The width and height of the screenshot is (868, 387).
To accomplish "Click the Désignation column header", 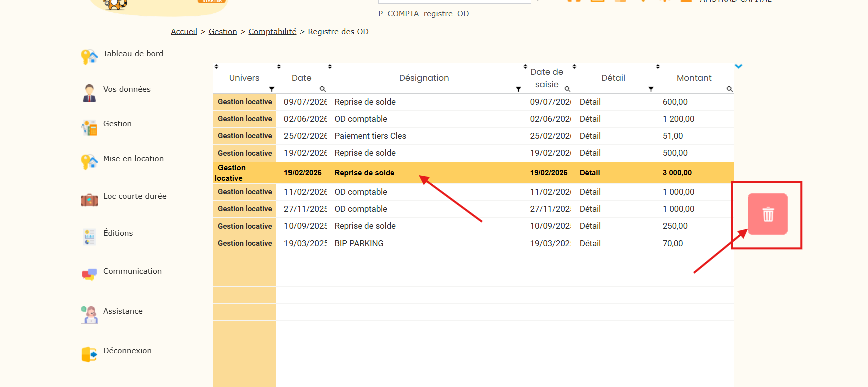I will pyautogui.click(x=424, y=78).
